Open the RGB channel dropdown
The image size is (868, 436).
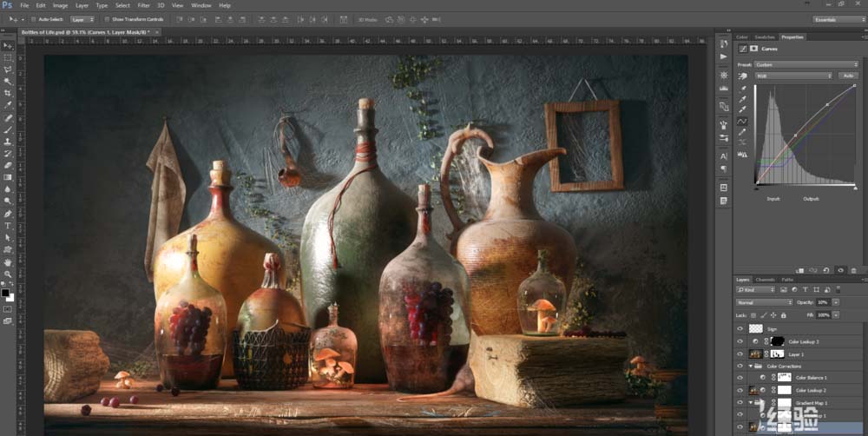pos(792,76)
